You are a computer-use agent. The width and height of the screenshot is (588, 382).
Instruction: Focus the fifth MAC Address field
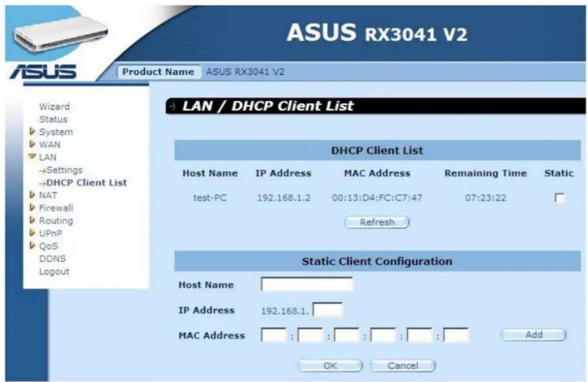pos(419,335)
